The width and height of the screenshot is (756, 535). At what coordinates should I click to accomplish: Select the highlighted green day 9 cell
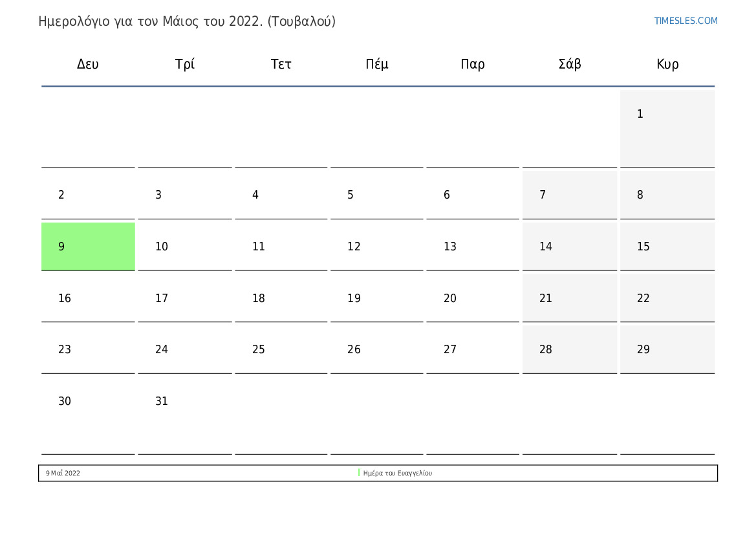coord(88,246)
